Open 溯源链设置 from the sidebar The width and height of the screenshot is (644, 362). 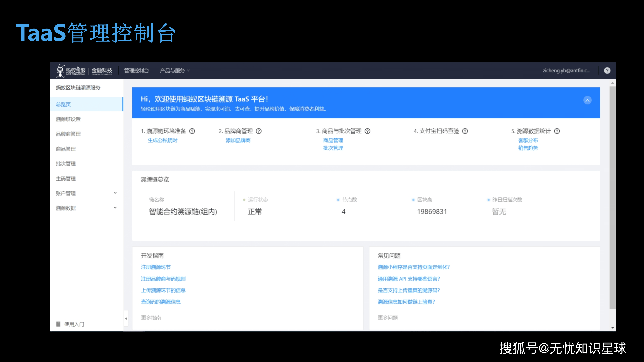click(x=68, y=119)
